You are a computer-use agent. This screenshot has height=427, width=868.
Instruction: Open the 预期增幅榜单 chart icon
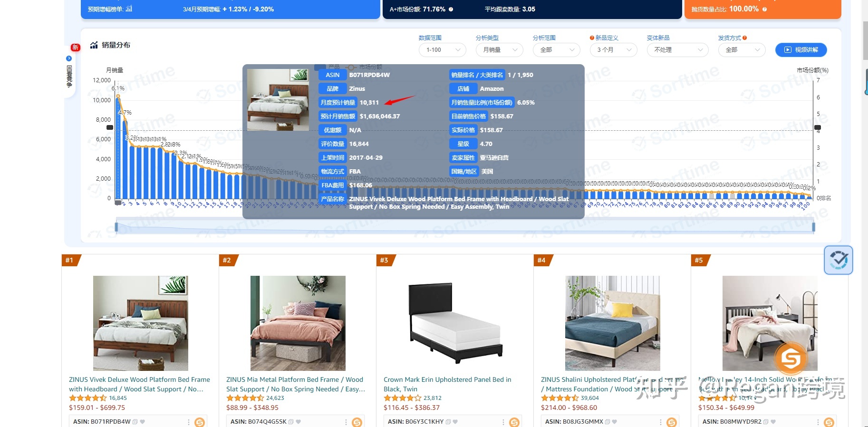(x=129, y=9)
